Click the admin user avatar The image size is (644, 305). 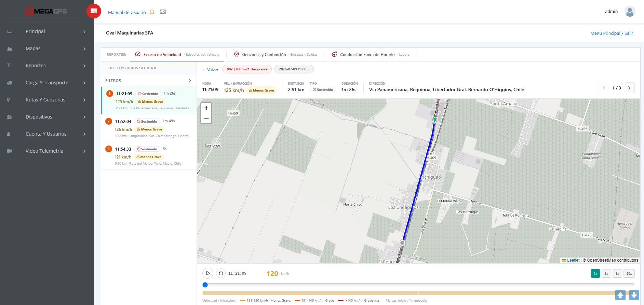pyautogui.click(x=630, y=11)
